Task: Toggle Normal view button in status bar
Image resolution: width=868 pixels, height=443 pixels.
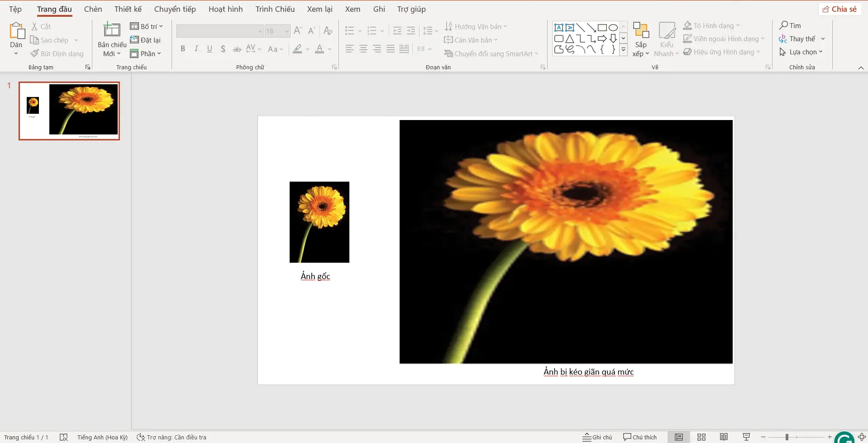Action: [678, 437]
